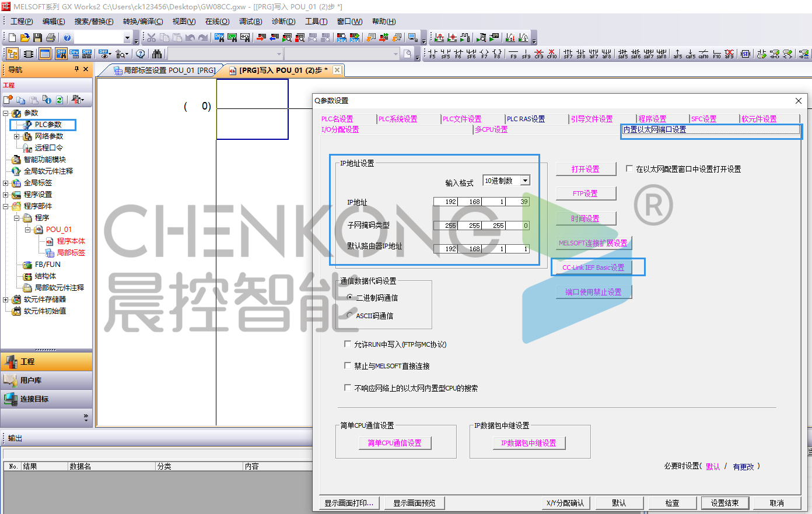Click 设置结束 to finish settings
812x514 pixels.
coord(725,503)
